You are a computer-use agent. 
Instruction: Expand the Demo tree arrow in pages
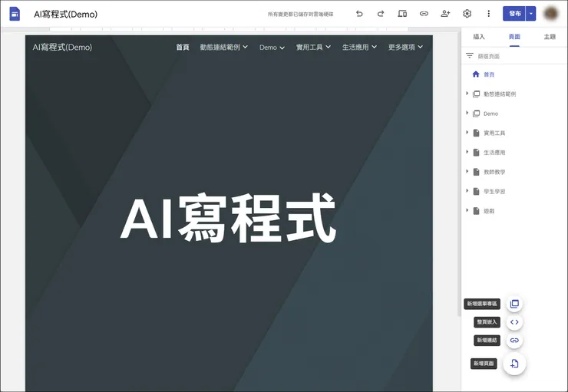(x=467, y=113)
